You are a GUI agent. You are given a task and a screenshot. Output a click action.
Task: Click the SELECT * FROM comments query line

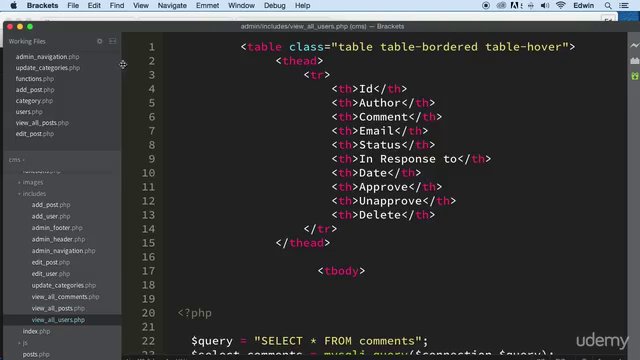[x=310, y=341]
